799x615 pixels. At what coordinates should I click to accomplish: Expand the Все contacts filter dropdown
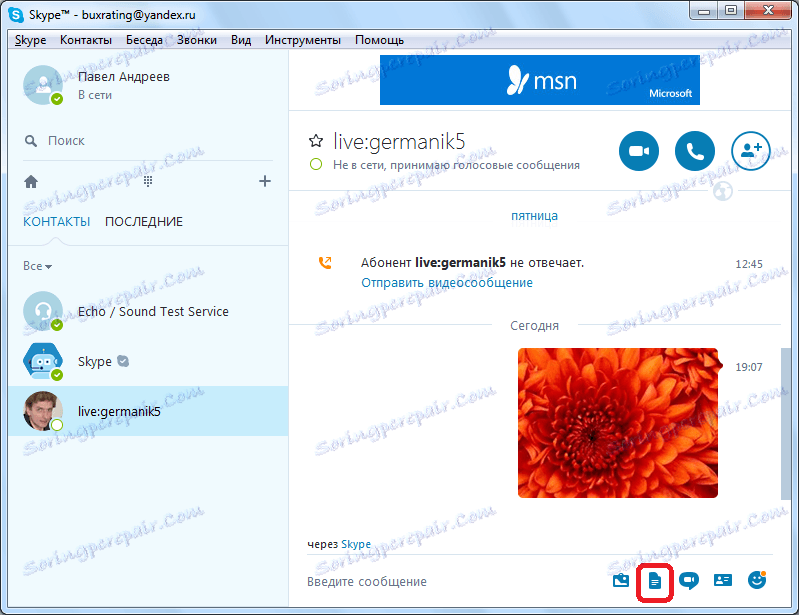(x=37, y=266)
